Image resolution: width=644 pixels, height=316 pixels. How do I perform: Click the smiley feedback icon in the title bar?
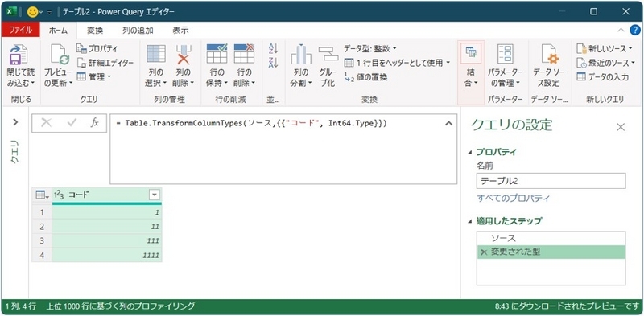tap(32, 12)
